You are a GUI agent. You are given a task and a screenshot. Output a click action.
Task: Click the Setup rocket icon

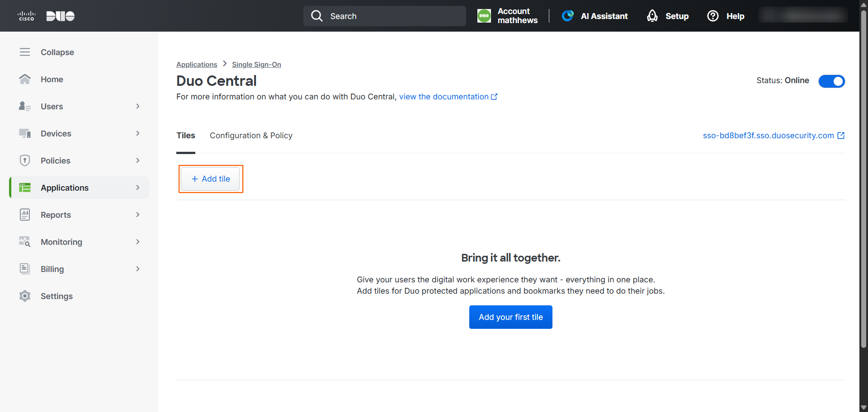(652, 16)
